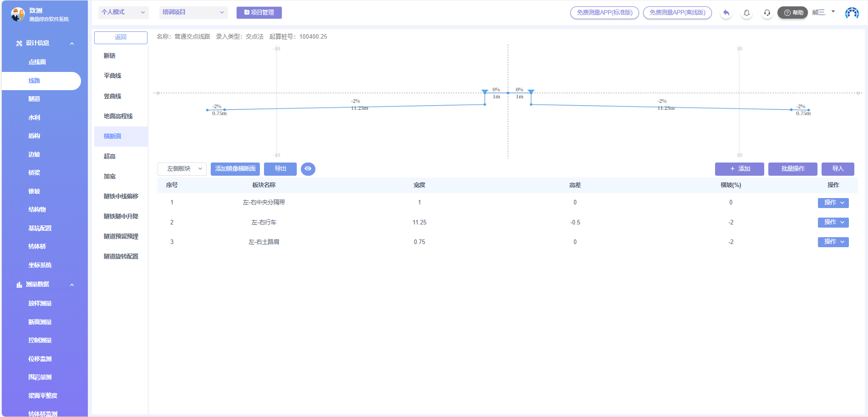The image size is (868, 417).
Task: Open the 培训项目 project dropdown
Action: click(193, 12)
